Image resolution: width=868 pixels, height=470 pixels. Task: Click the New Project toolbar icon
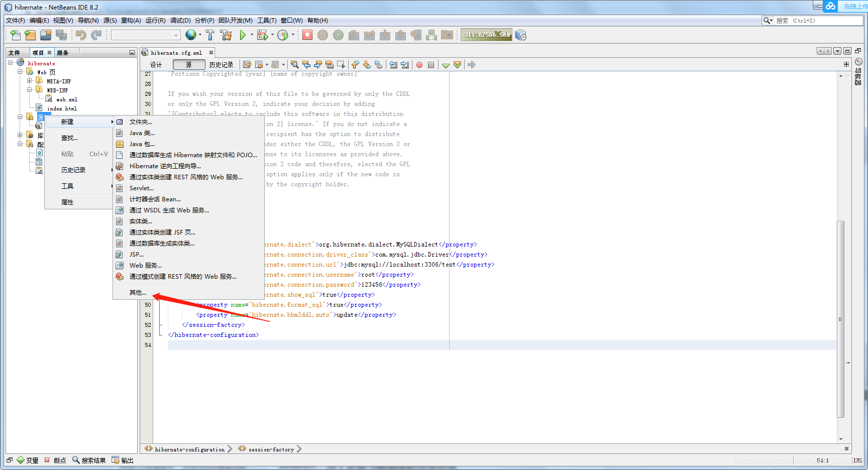coord(30,35)
